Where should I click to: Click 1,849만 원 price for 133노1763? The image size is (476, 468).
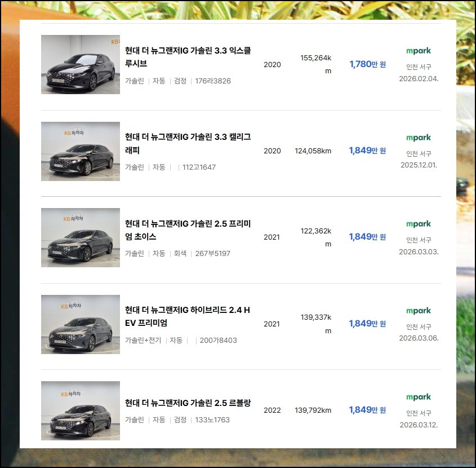[368, 410]
